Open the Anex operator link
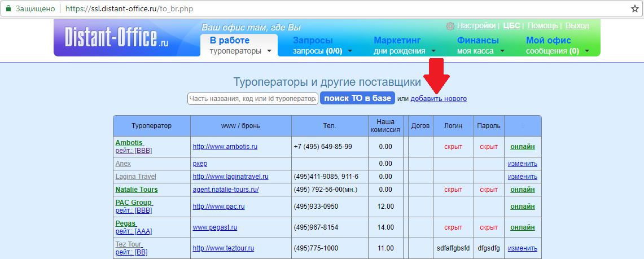 (123, 164)
